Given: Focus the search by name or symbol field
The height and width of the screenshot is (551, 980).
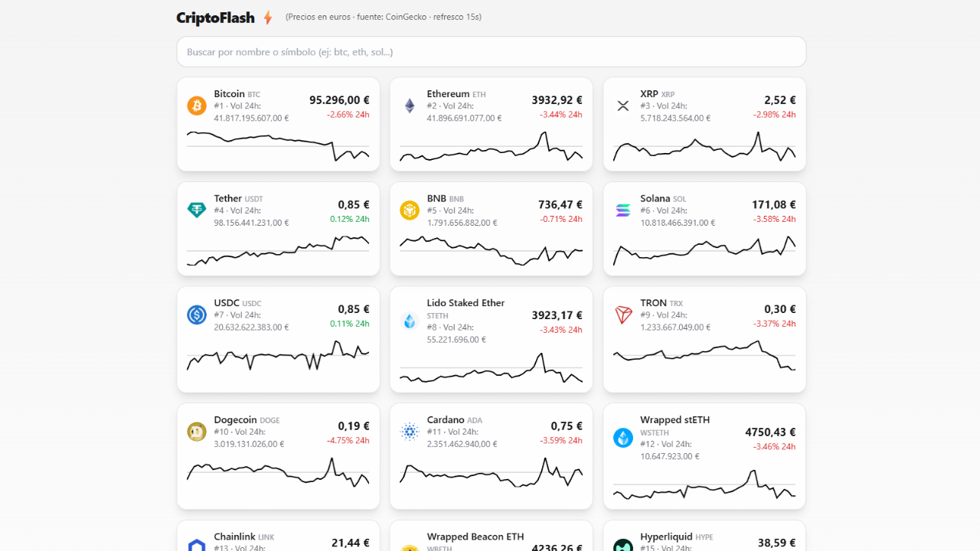Looking at the screenshot, I should pos(492,52).
